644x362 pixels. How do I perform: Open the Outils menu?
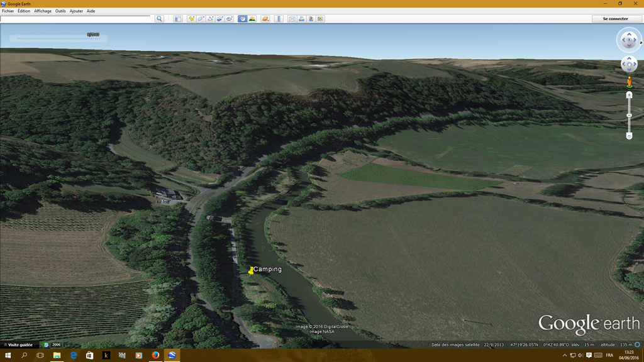[x=60, y=11]
